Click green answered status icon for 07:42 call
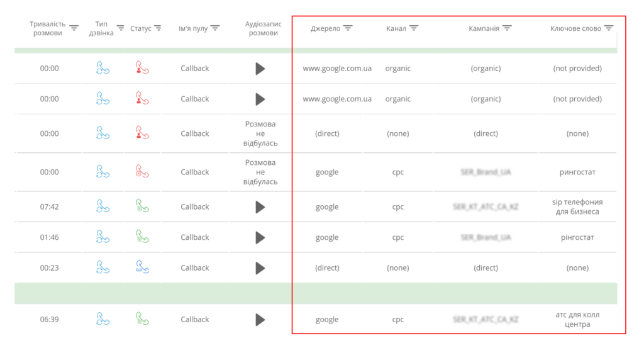Viewport: 644px width, 343px height. pos(142,205)
